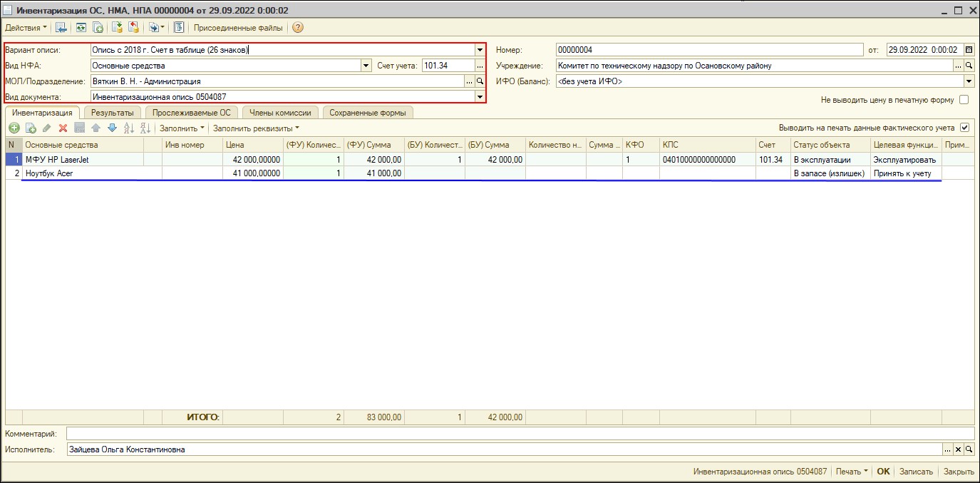Click the Инвентаризационная опись 0504087 button

coord(760,472)
